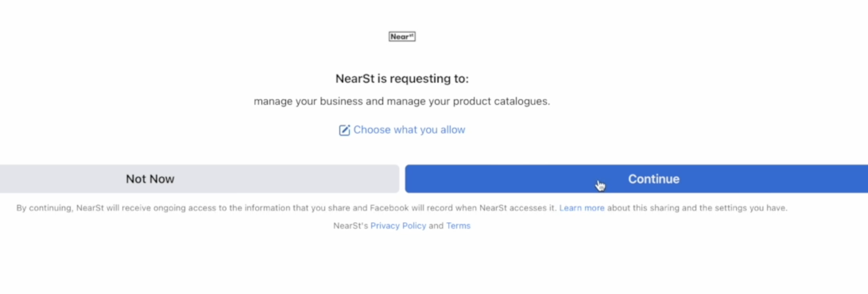Open the Choose what you allow link
868x294 pixels.
[x=409, y=130]
